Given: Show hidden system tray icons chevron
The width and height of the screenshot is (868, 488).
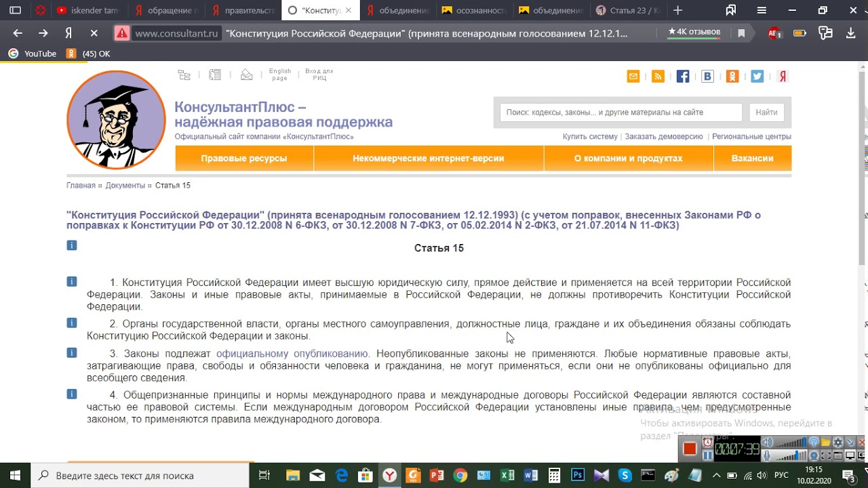Looking at the screenshot, I should point(716,475).
